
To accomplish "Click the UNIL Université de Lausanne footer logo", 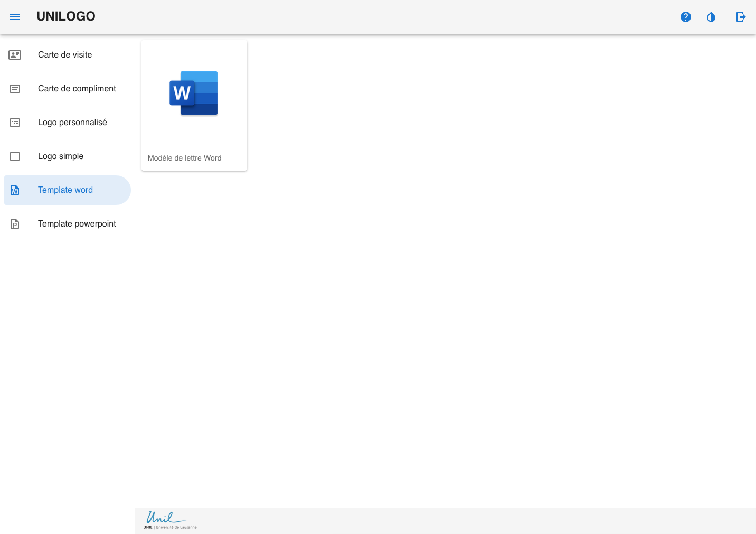I will pos(169,520).
